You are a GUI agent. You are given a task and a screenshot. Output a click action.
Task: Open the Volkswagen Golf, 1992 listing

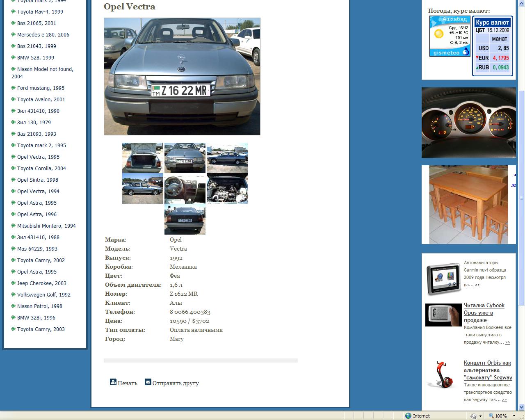pos(44,294)
